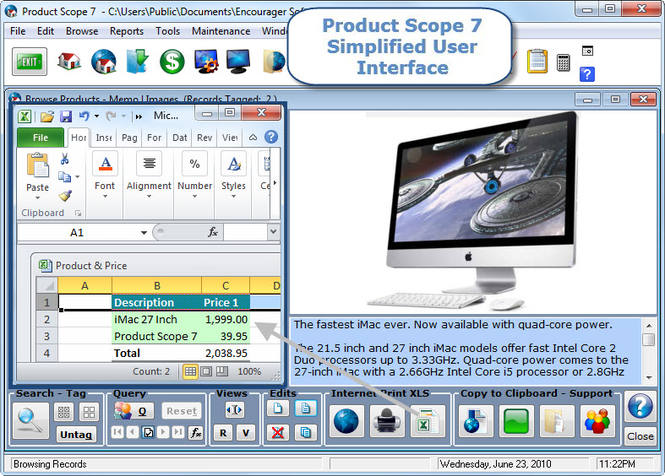Export to Excel XLS icon
665x476 pixels.
[x=428, y=421]
